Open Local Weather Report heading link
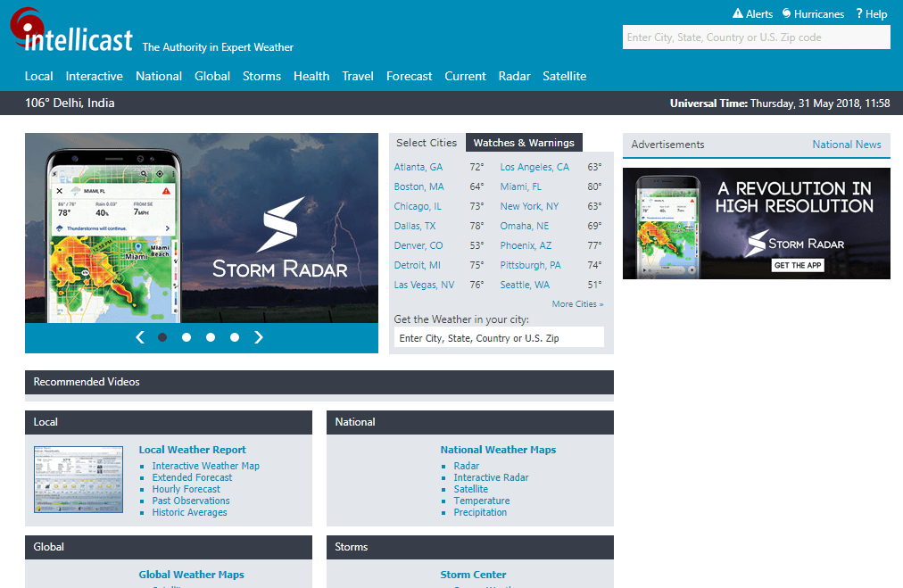The image size is (903, 588). [x=193, y=450]
